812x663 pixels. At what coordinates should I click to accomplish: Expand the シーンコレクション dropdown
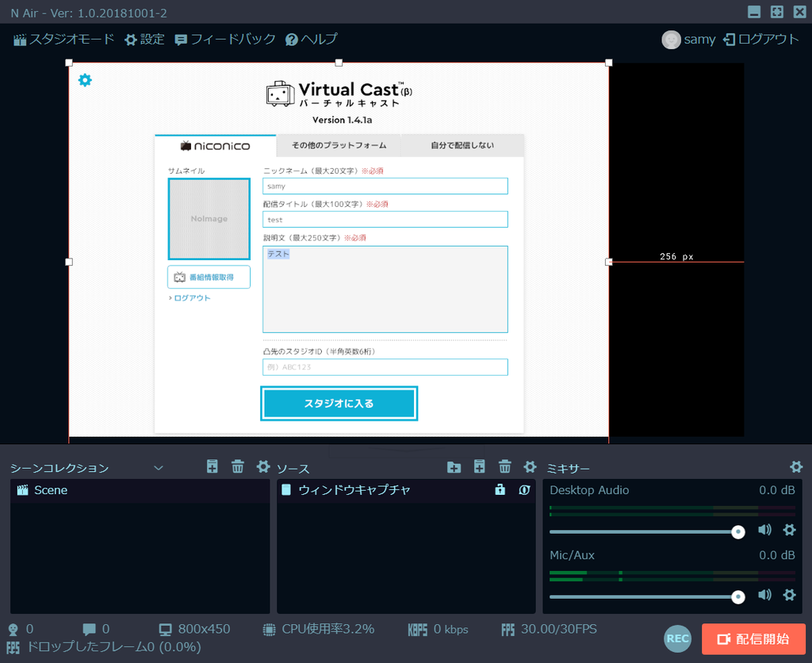159,468
